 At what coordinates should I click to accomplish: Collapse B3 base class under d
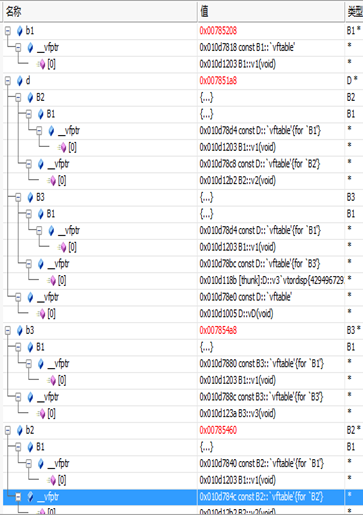18,197
